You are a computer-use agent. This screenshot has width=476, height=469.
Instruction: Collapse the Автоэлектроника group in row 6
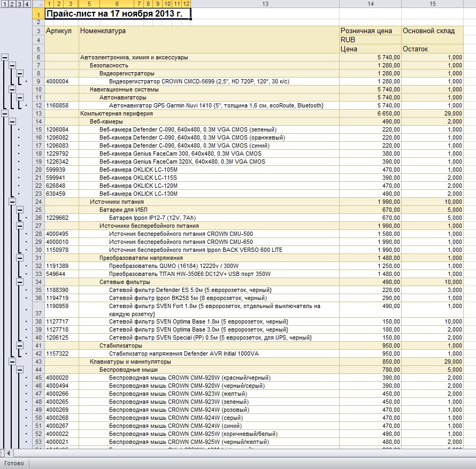coord(5,57)
